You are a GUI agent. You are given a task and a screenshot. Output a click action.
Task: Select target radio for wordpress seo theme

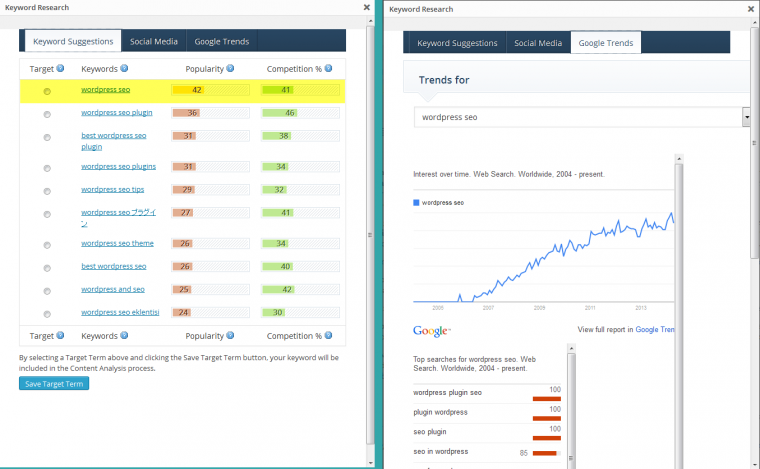point(47,245)
